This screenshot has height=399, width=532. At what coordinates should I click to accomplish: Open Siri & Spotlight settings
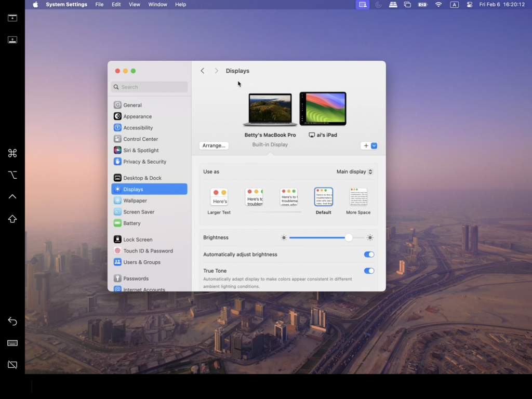[141, 150]
